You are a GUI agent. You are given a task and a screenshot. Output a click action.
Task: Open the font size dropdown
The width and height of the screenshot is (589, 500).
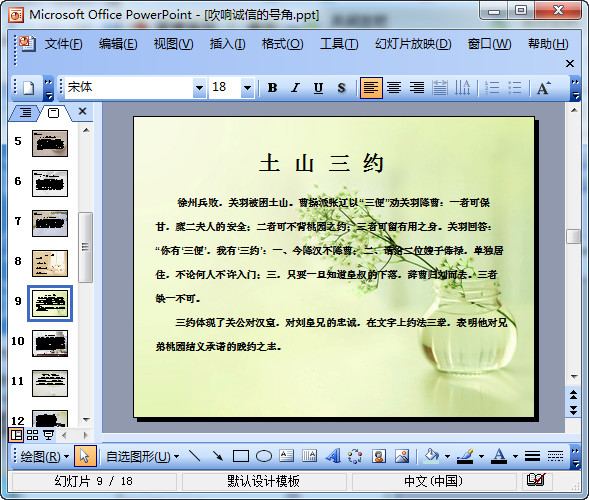coord(247,88)
